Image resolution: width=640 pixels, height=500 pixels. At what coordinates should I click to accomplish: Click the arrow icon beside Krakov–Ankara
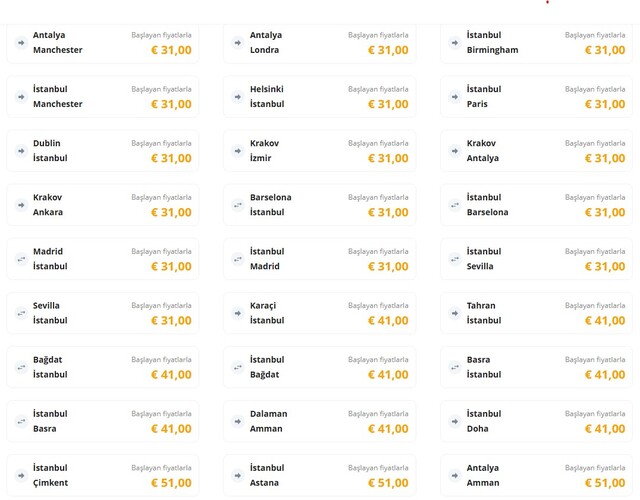coord(20,205)
